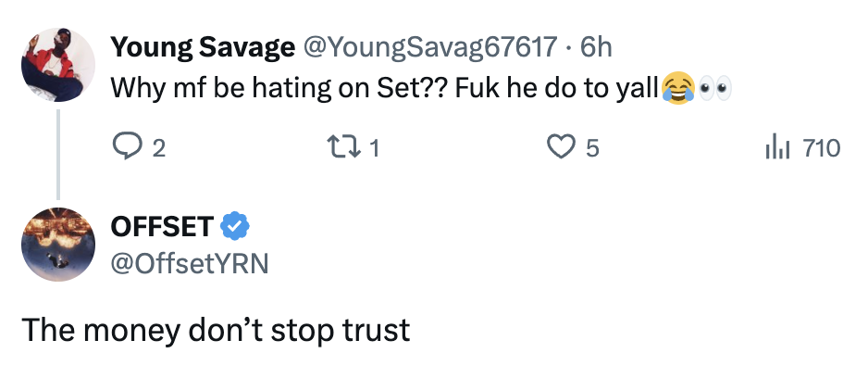
Task: Click the blue verified badge beside OFFSET
Action: (235, 225)
